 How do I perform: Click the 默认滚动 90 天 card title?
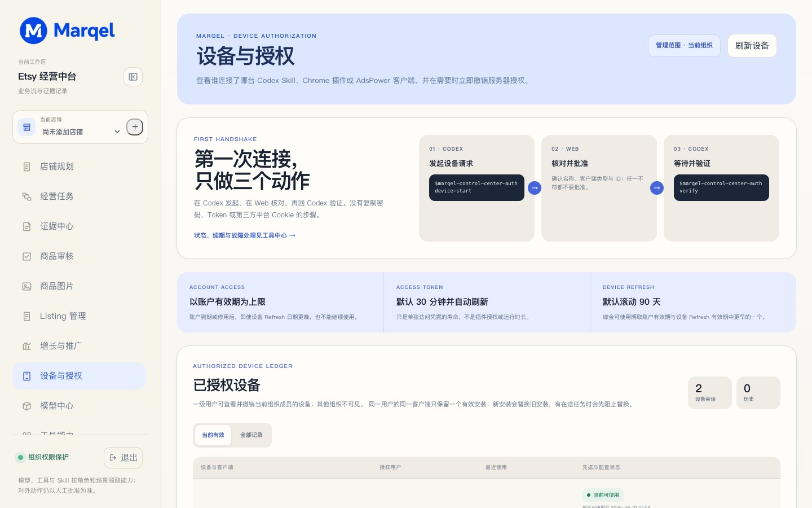point(632,302)
